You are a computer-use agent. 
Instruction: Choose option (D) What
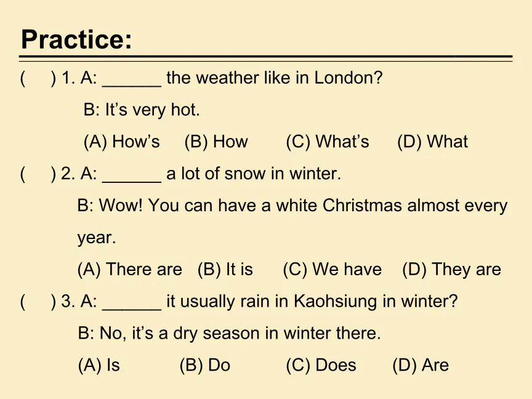[x=432, y=142]
